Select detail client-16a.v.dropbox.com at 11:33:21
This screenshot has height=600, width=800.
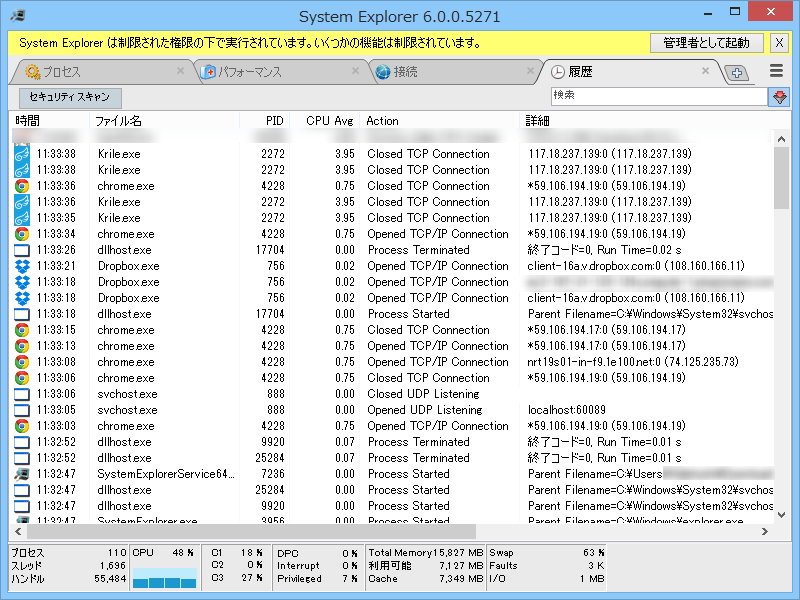click(x=636, y=266)
